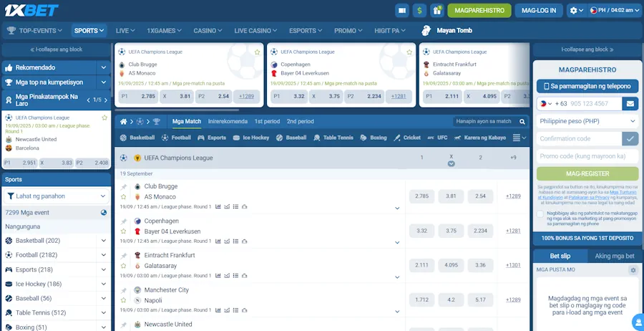Click the envelope send SMS icon

click(x=630, y=104)
